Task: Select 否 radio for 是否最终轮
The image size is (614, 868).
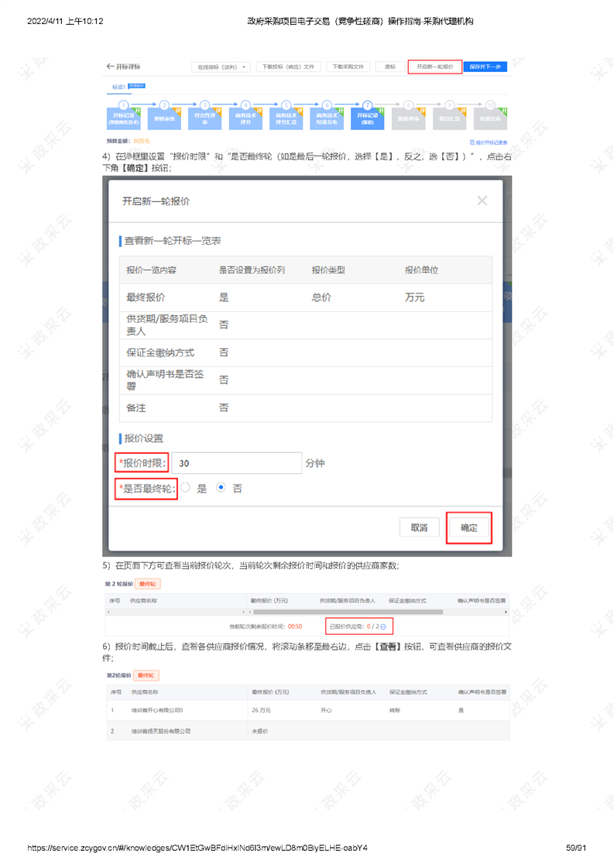Action: (x=221, y=489)
